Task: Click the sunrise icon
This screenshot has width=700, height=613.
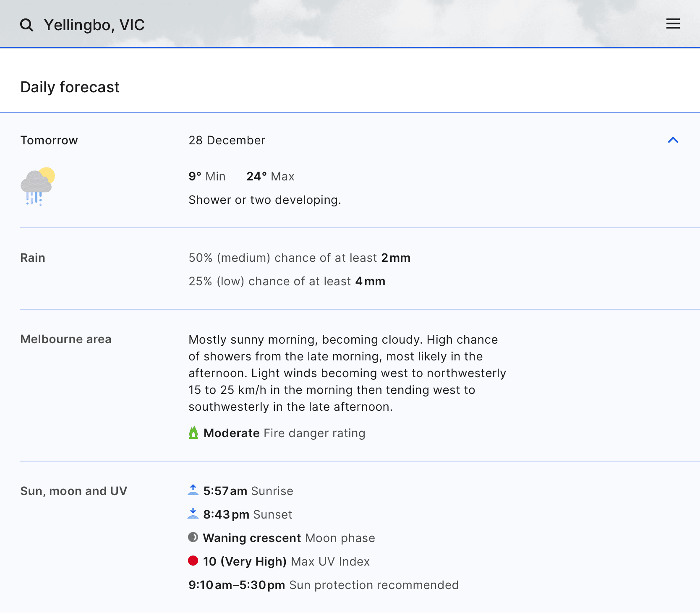Action: pyautogui.click(x=193, y=490)
